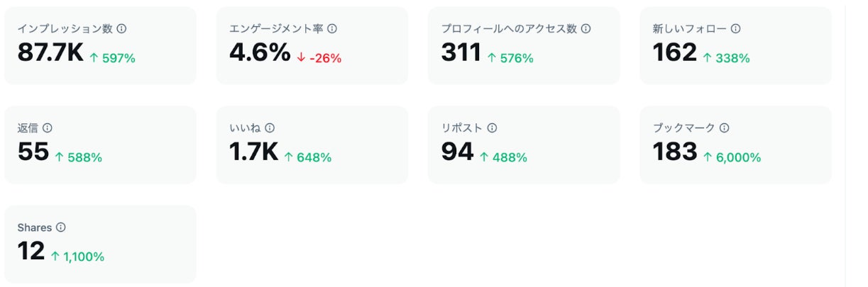Open info icon for プロフィールへのアクセス数
868x287 pixels.
click(586, 29)
